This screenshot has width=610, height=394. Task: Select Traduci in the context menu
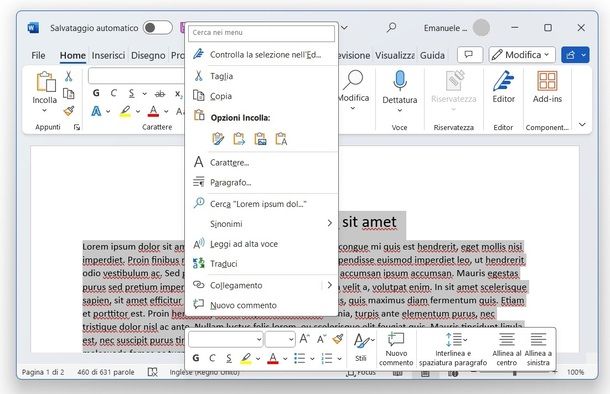[x=261, y=263]
